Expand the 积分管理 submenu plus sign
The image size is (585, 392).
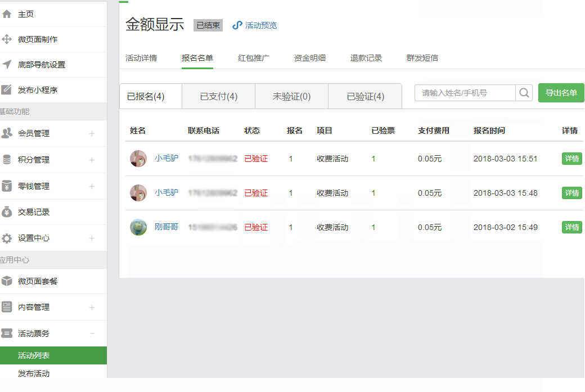(x=92, y=160)
